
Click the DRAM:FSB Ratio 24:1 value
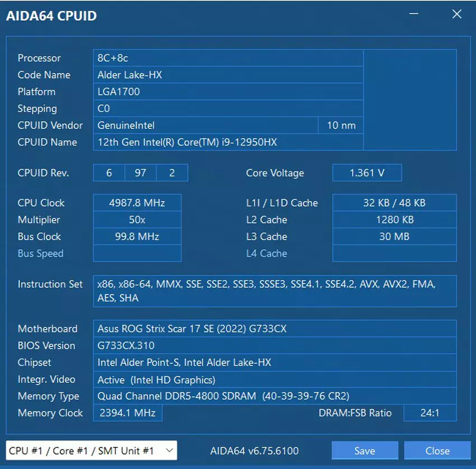pyautogui.click(x=437, y=413)
